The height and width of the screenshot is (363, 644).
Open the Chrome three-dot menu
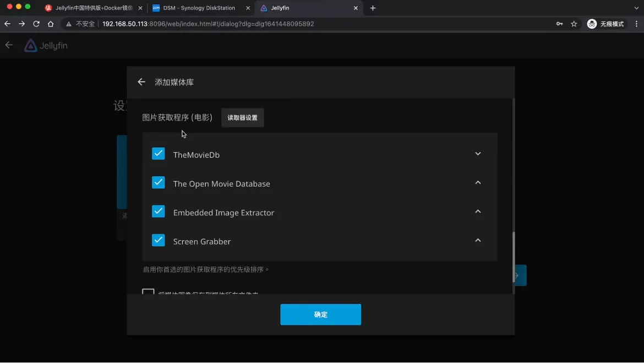click(636, 24)
